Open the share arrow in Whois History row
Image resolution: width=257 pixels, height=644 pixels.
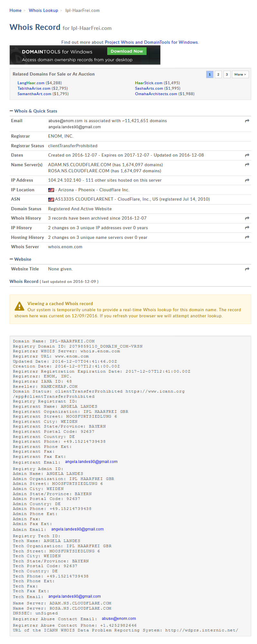247,218
